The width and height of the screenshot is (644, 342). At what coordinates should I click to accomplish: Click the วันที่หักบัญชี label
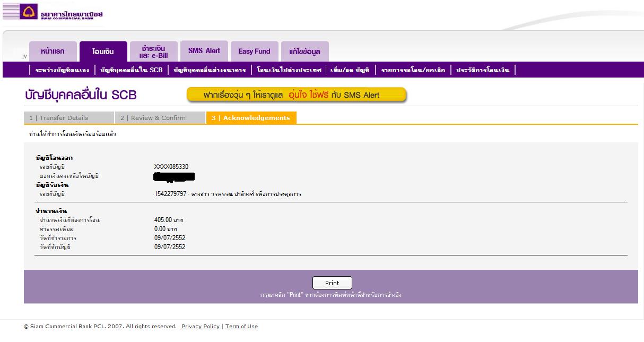[55, 247]
